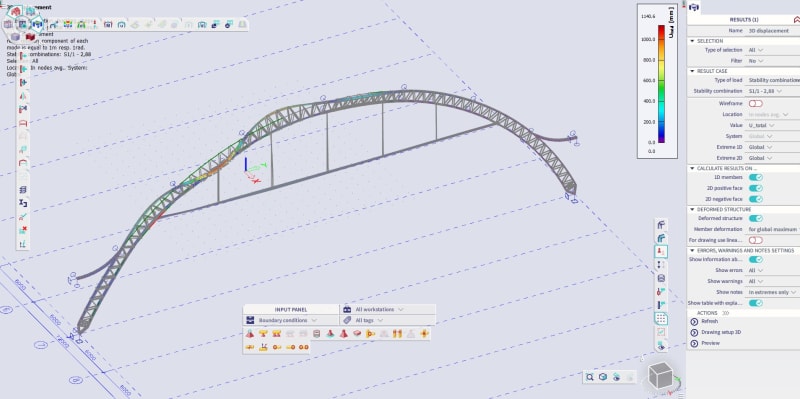Image resolution: width=800 pixels, height=399 pixels.
Task: Open the All workstations dropdown
Action: pos(388,309)
